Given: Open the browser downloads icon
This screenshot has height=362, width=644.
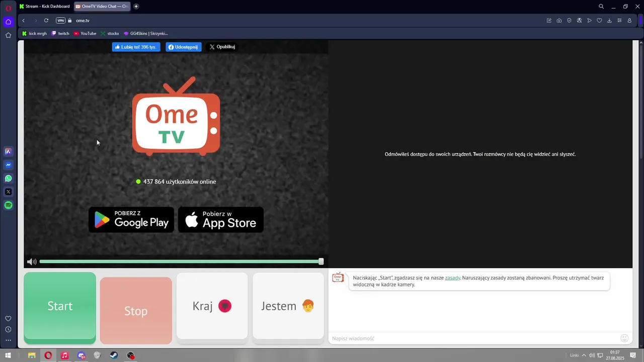Looking at the screenshot, I should [x=609, y=21].
